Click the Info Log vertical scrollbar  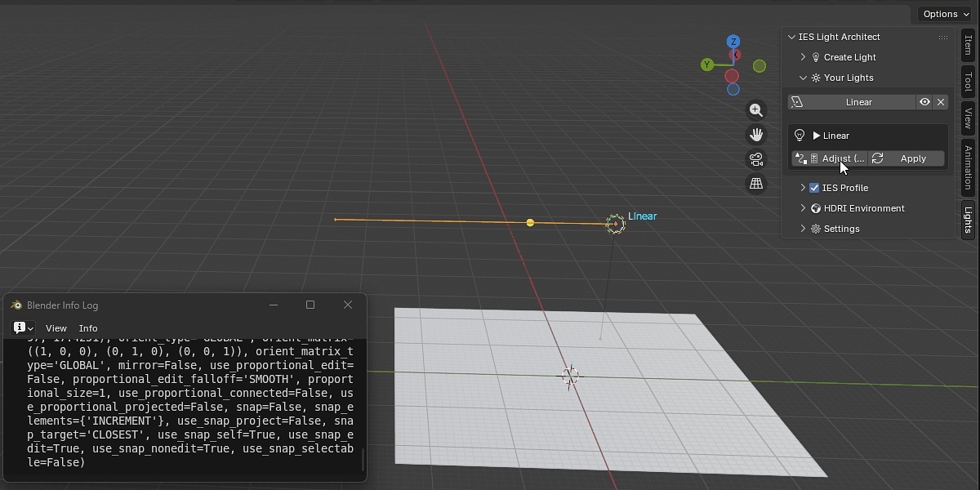pyautogui.click(x=363, y=458)
